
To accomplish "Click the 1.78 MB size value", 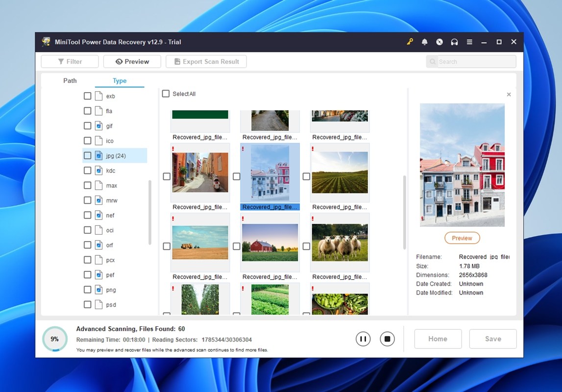I will [469, 266].
